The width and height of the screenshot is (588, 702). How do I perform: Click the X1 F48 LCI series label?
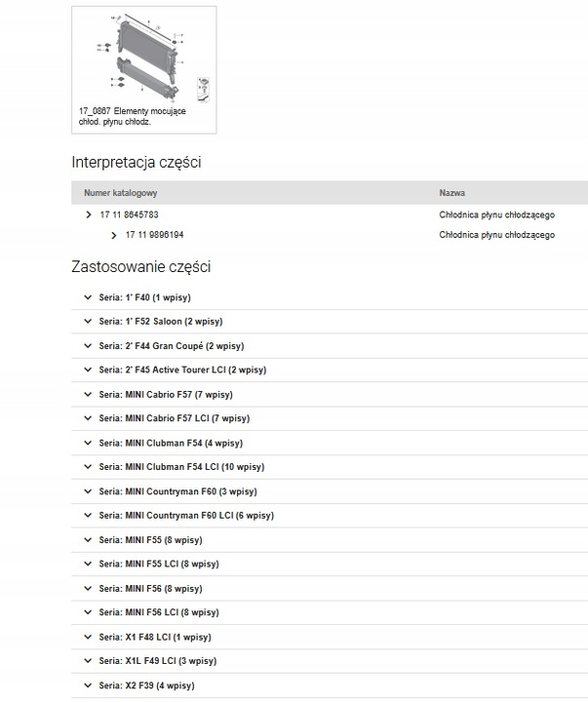coord(154,638)
